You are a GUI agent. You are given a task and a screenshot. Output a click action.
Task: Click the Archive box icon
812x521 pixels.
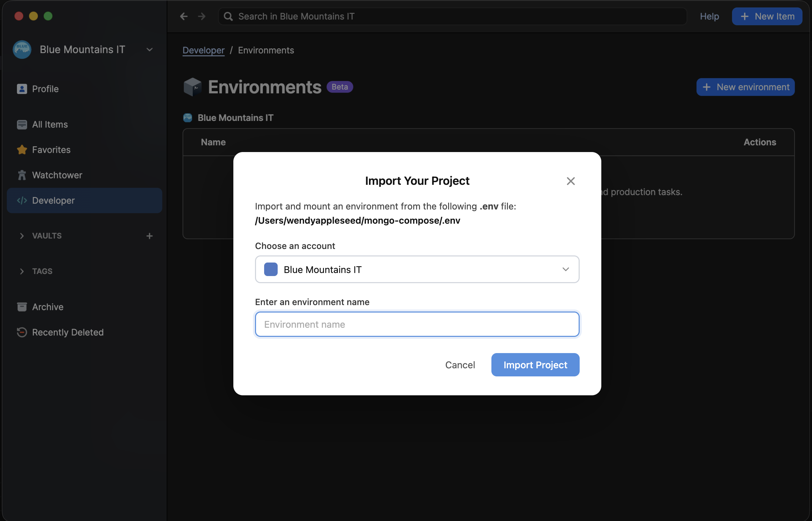click(x=22, y=307)
